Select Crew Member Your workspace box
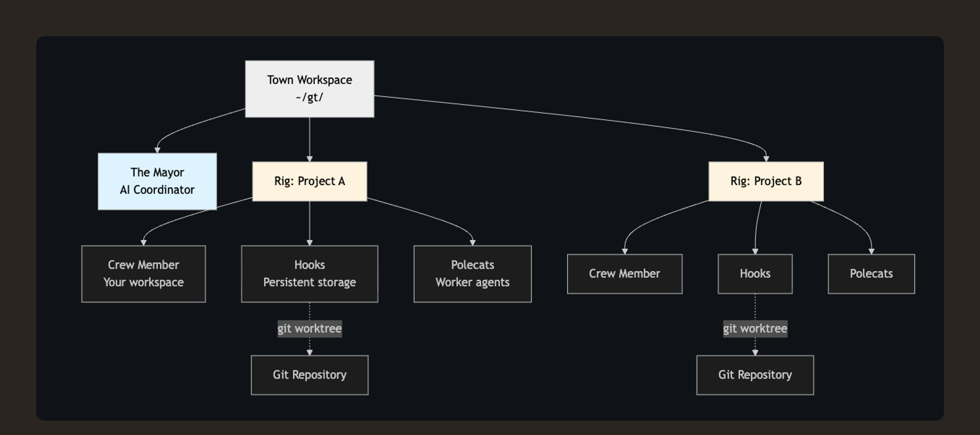Viewport: 980px width, 435px height. tap(143, 274)
